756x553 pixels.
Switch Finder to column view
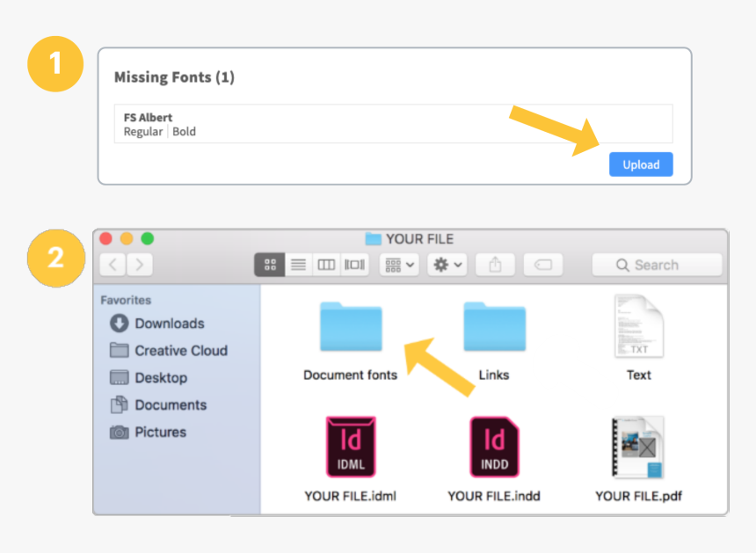tap(326, 265)
